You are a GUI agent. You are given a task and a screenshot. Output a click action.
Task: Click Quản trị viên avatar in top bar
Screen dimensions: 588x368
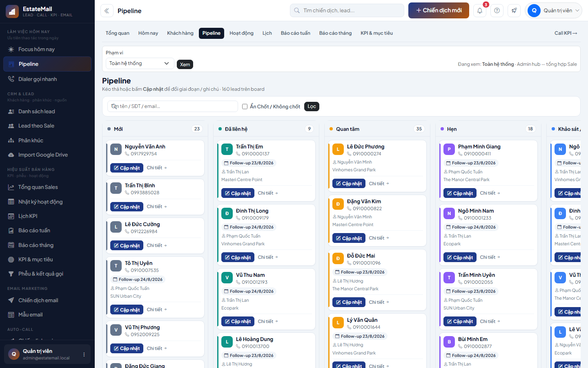534,11
